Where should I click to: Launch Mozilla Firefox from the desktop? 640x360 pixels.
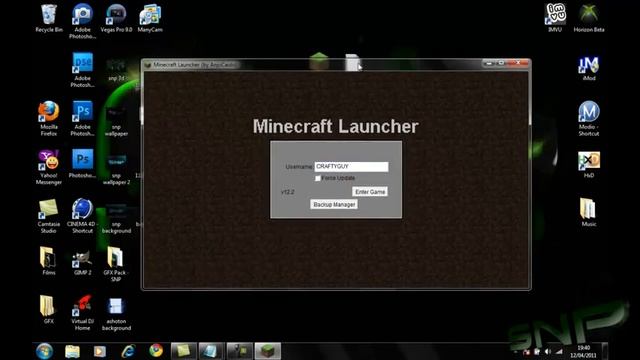click(x=49, y=118)
